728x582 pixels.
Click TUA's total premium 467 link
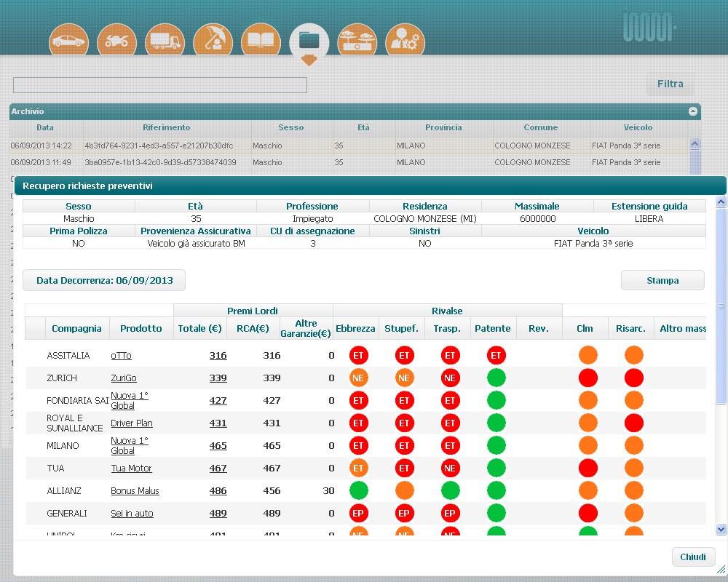click(x=218, y=469)
